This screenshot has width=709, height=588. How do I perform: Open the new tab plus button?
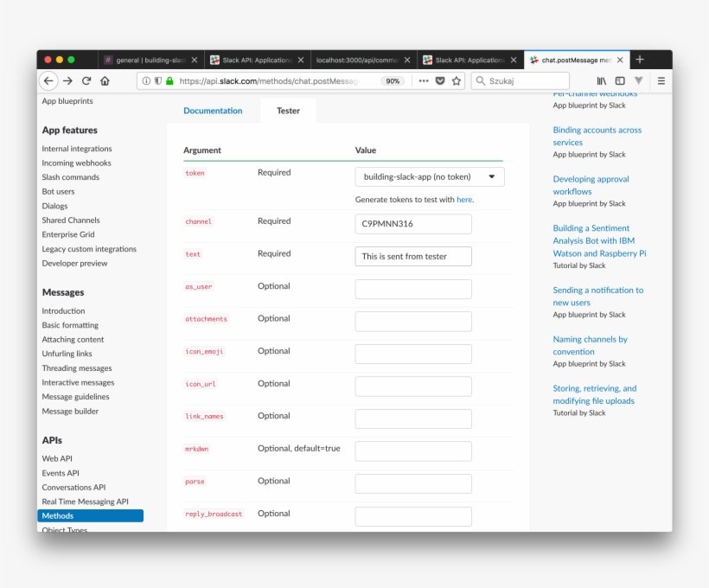click(x=639, y=61)
